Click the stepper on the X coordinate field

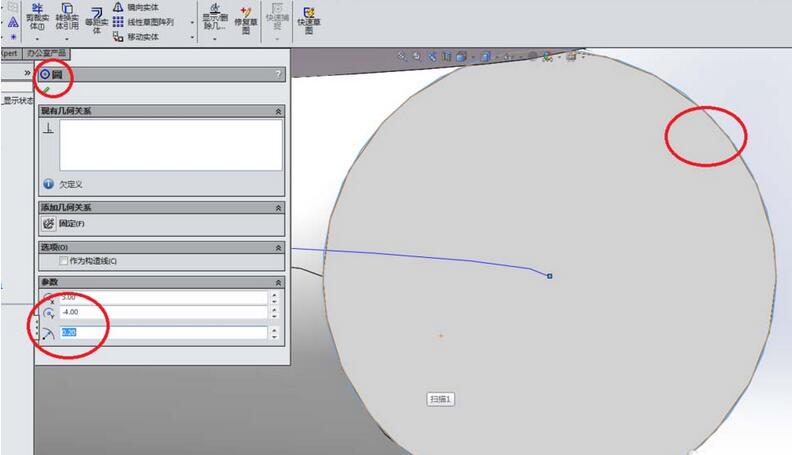click(x=274, y=297)
